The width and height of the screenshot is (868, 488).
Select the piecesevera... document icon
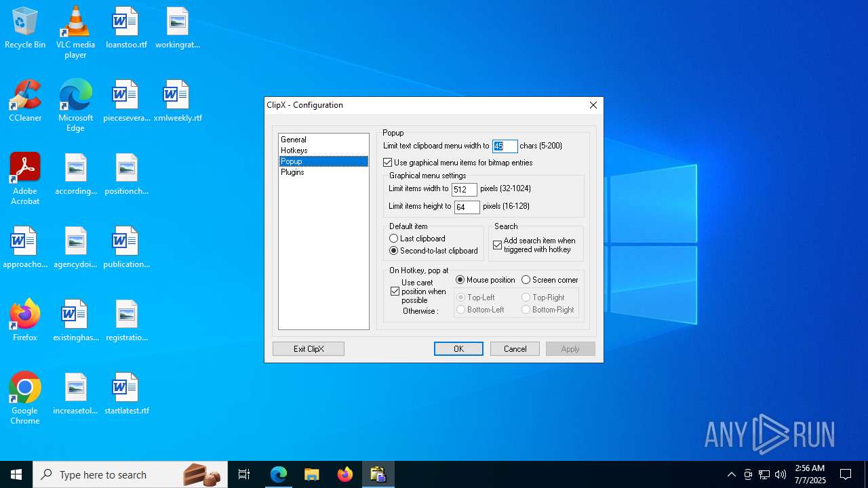coord(126,102)
